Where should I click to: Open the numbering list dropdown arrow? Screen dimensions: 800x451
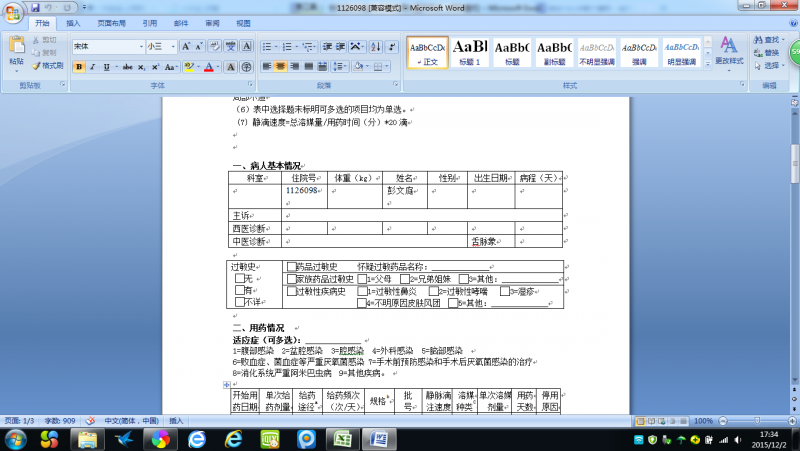coord(296,46)
